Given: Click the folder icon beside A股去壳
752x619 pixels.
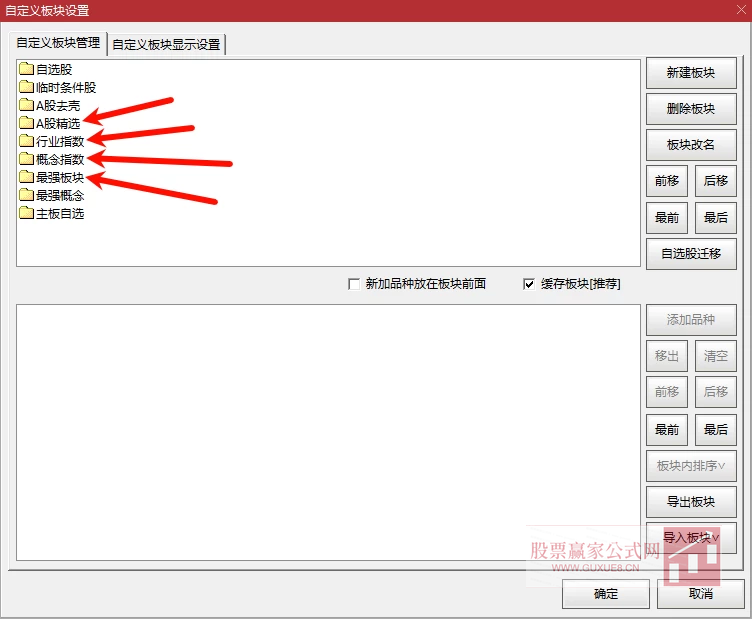Looking at the screenshot, I should 26,105.
